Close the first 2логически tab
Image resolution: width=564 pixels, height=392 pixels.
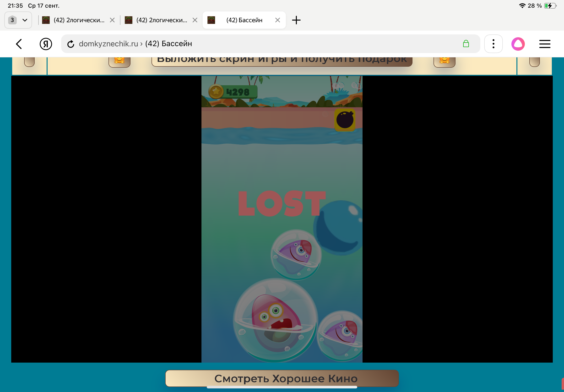coord(112,20)
